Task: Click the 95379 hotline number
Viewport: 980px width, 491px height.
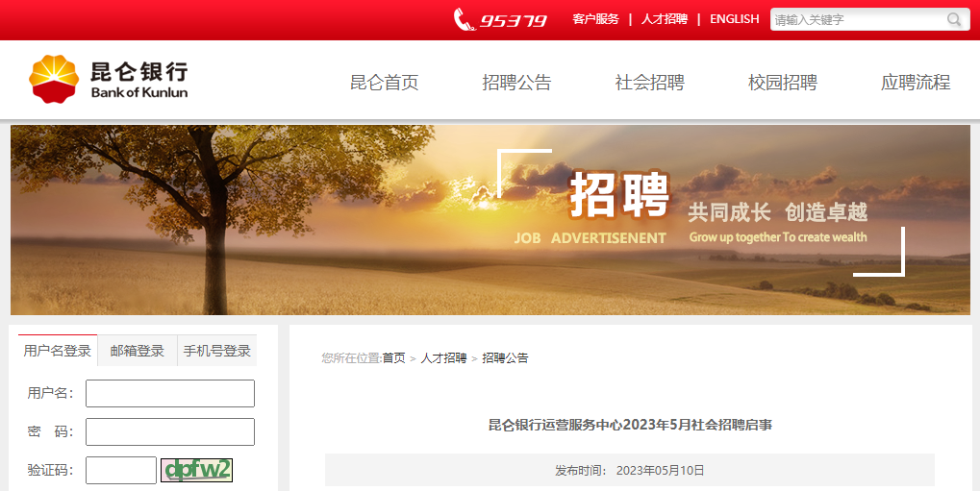Action: pyautogui.click(x=514, y=21)
